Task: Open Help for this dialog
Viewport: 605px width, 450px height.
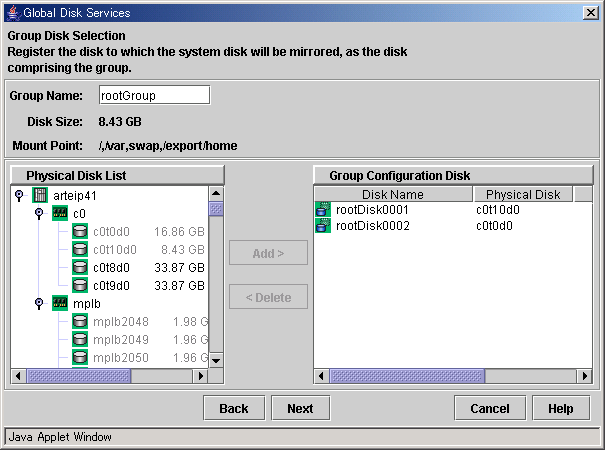Action: click(x=561, y=408)
